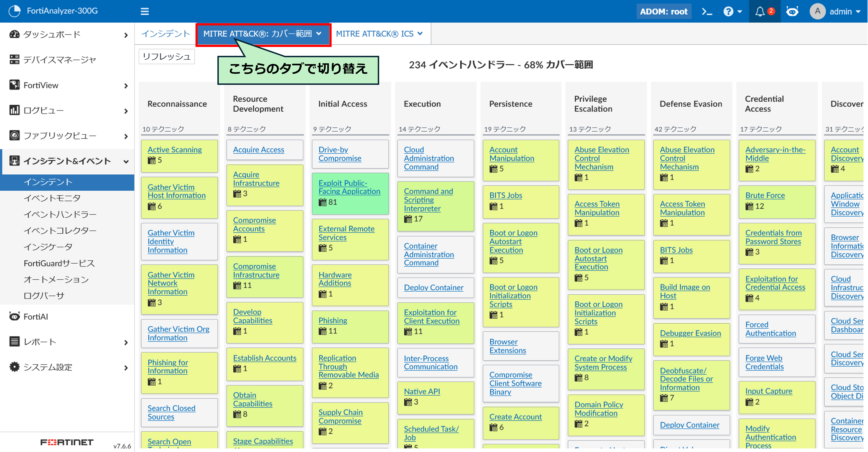Select イベントハンドラー in the sidebar

[60, 214]
